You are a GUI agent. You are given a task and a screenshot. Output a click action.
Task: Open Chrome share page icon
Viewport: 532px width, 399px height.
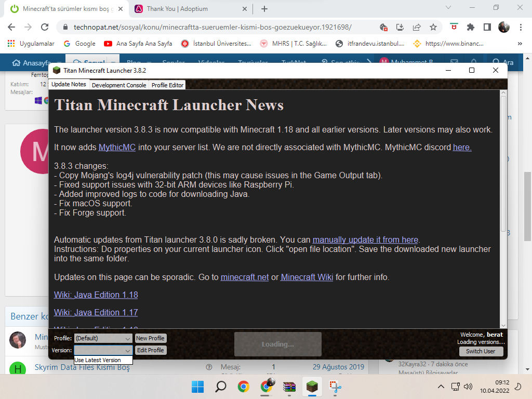click(417, 27)
